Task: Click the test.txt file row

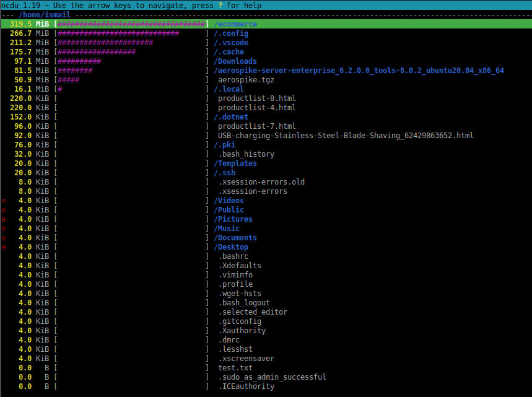Action: pyautogui.click(x=235, y=368)
